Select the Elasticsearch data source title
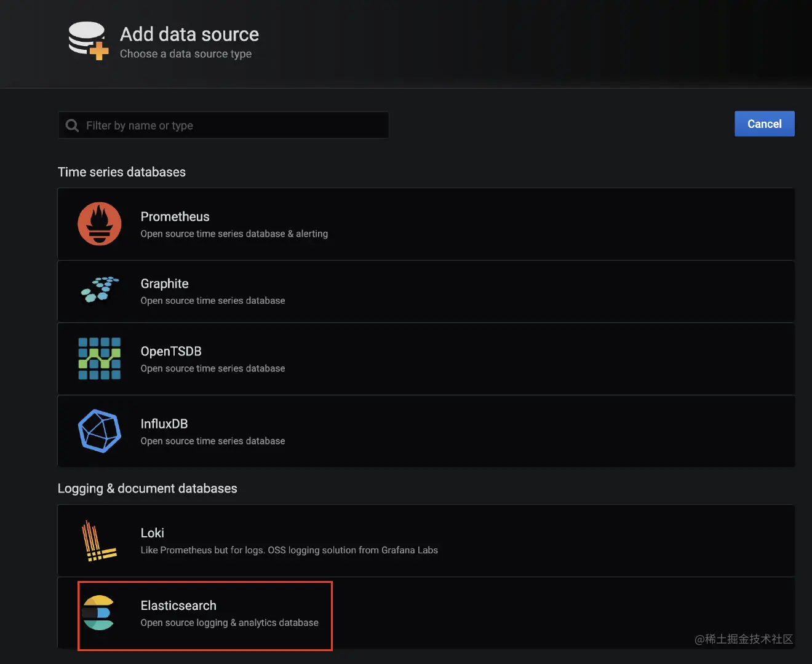The height and width of the screenshot is (664, 812). pos(178,606)
